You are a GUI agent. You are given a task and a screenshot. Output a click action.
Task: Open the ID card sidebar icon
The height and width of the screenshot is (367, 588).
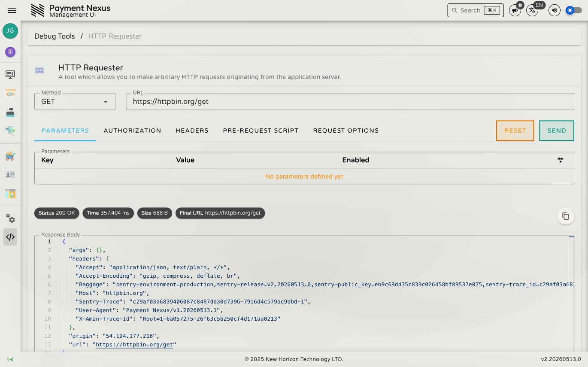pyautogui.click(x=10, y=175)
